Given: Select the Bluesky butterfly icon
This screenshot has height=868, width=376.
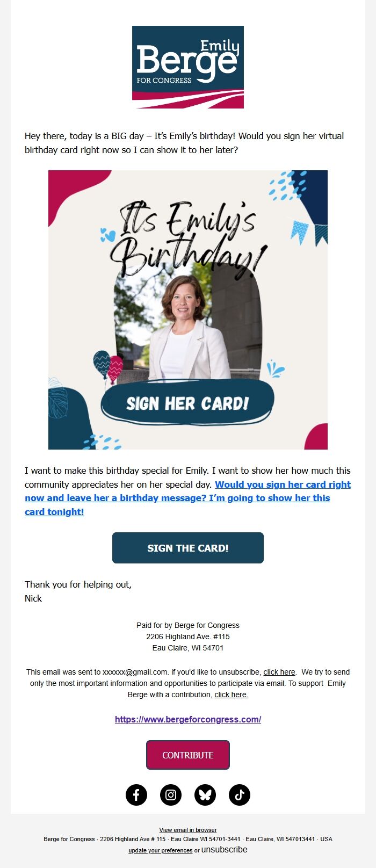Looking at the screenshot, I should coord(206,794).
